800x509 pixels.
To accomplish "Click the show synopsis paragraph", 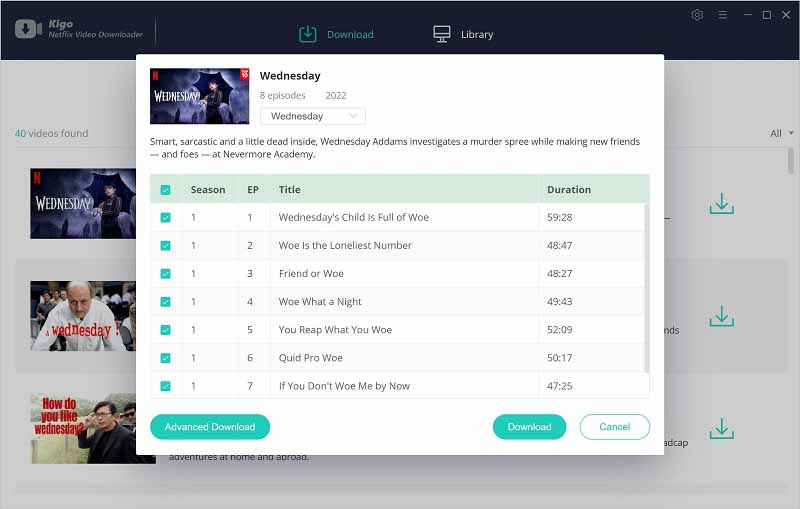I will [395, 147].
